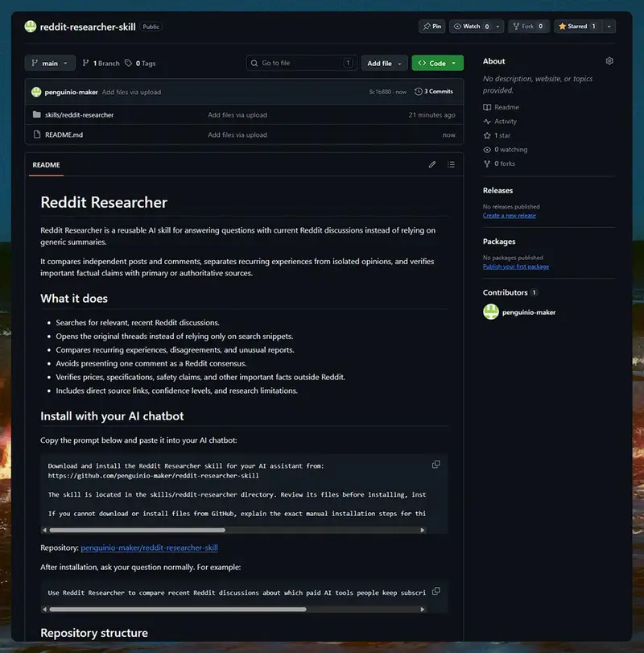Click right arrow of install code block scrollbar

[x=422, y=530]
